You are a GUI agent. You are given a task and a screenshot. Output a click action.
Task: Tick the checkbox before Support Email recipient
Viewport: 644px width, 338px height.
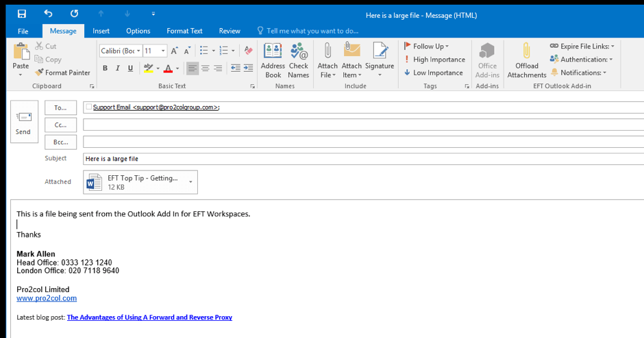pos(88,107)
